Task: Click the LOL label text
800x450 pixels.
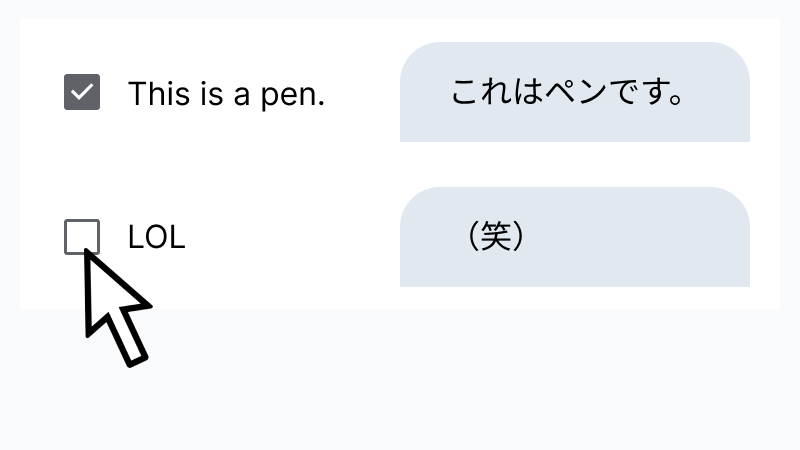Action: coord(157,238)
